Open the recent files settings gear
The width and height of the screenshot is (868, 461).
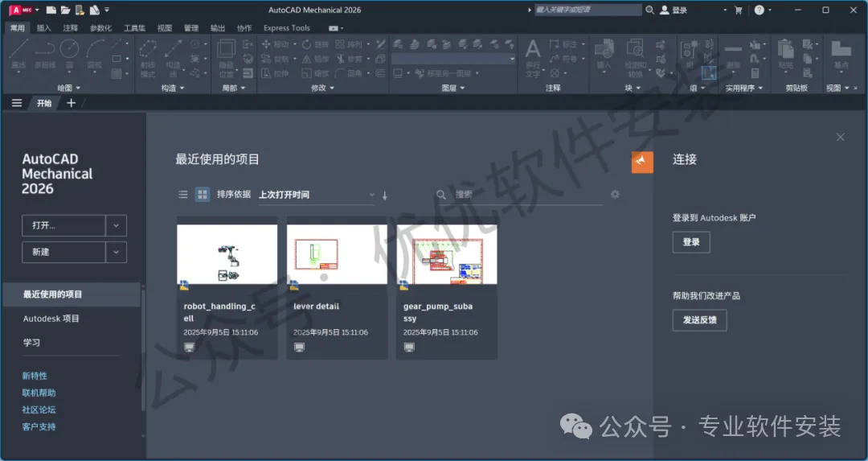(615, 195)
